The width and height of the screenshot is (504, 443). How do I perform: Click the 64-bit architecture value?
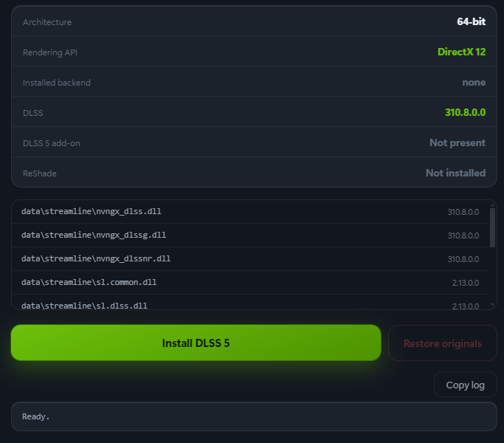point(472,21)
